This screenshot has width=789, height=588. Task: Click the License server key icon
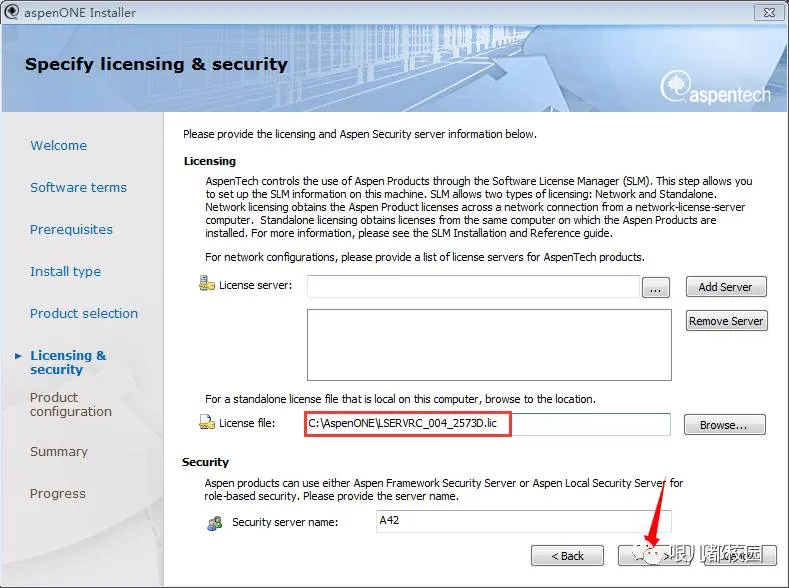click(207, 283)
